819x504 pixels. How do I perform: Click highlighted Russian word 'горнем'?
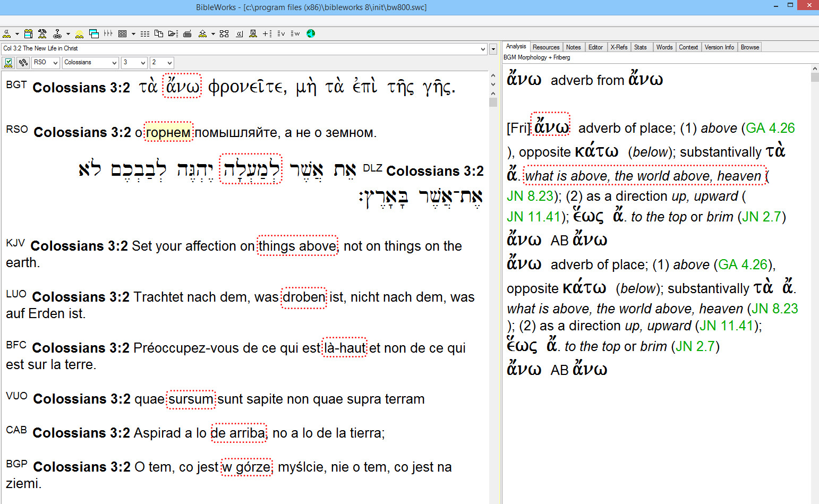coord(168,133)
